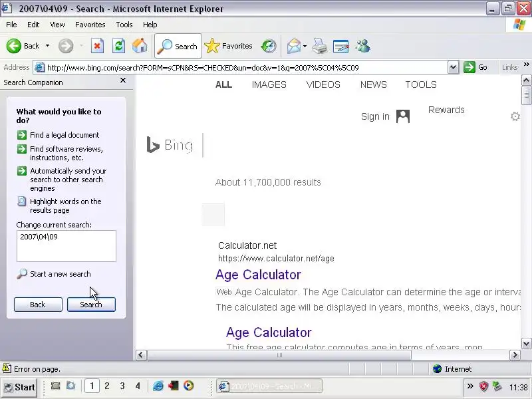The image size is (532, 399).
Task: Click the green Back arrow icon
Action: (x=14, y=46)
